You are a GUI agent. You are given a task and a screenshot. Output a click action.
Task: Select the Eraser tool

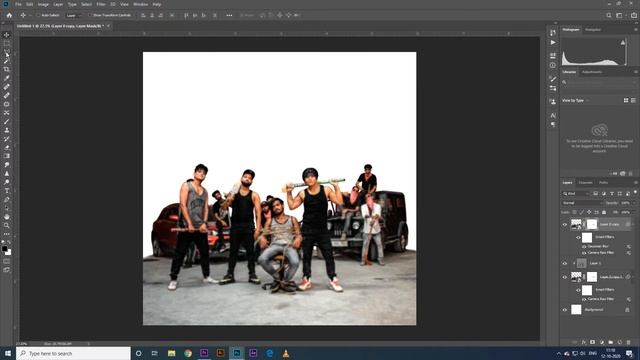(x=7, y=147)
